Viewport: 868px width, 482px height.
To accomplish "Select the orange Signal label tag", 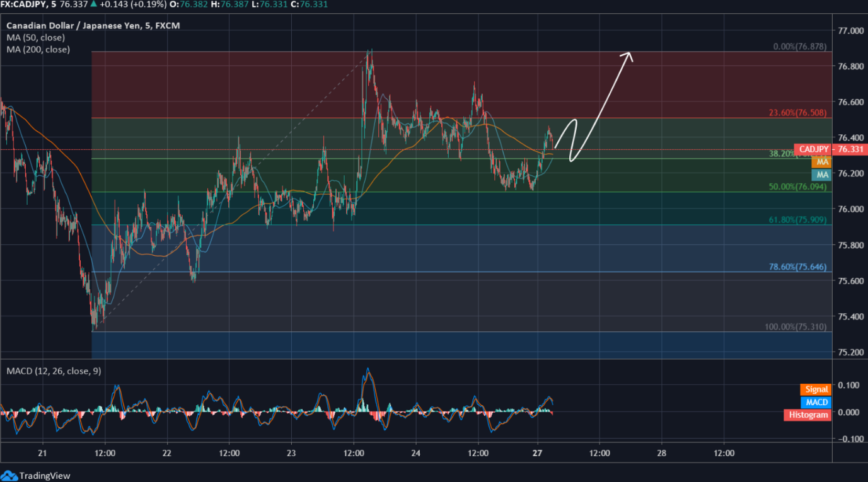I will pos(816,389).
